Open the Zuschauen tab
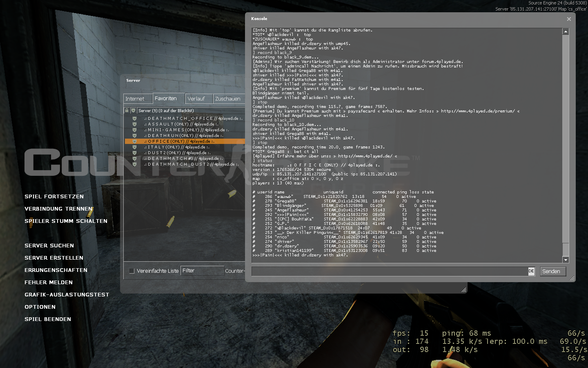 point(229,99)
